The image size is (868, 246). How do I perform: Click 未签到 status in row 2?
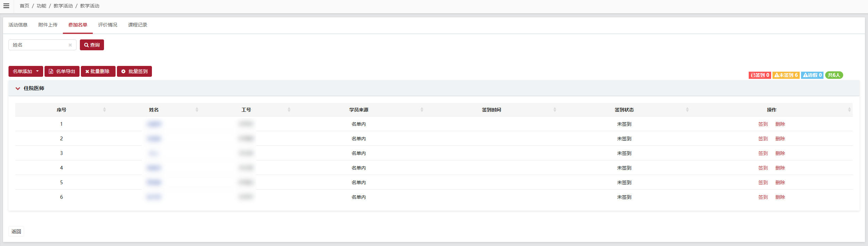click(x=624, y=139)
